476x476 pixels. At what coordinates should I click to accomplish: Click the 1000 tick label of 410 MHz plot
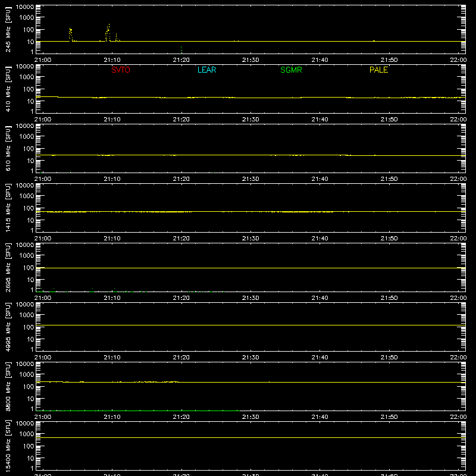click(x=27, y=77)
